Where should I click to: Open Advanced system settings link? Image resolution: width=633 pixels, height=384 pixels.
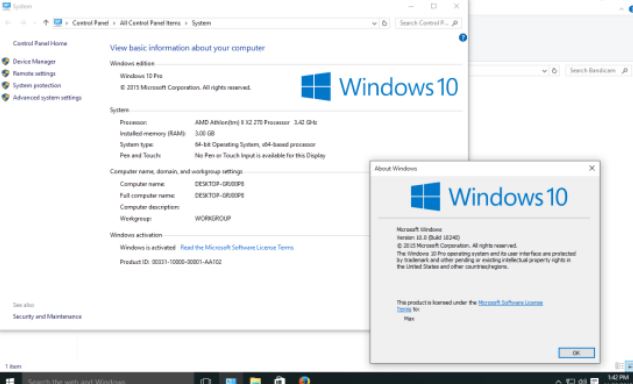[x=47, y=98]
